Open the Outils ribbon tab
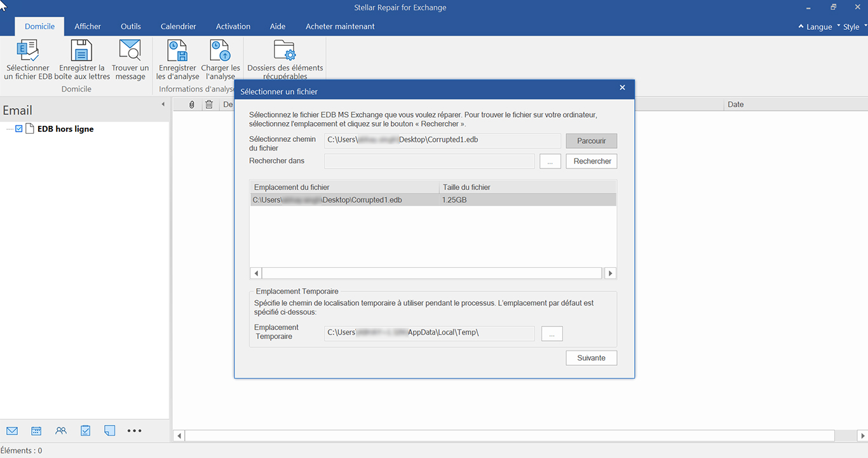 pyautogui.click(x=131, y=26)
